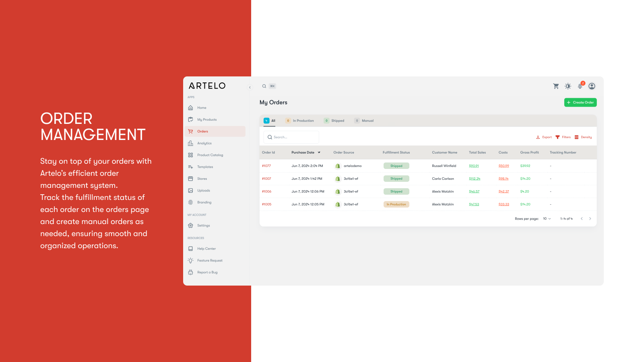The height and width of the screenshot is (362, 644).
Task: Go to Stores sidebar item
Action: [215, 179]
